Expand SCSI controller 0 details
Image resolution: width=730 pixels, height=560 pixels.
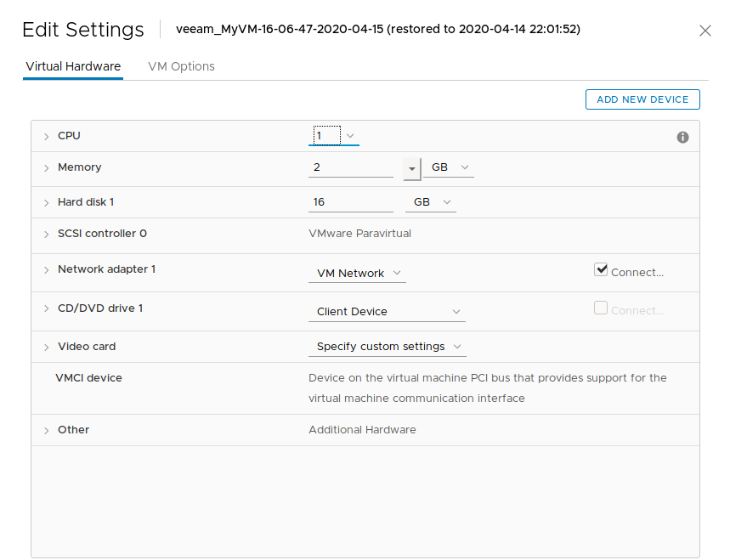pyautogui.click(x=47, y=235)
